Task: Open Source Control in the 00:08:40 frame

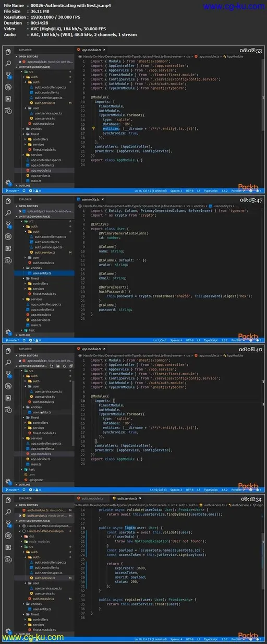Action: coord(8,375)
